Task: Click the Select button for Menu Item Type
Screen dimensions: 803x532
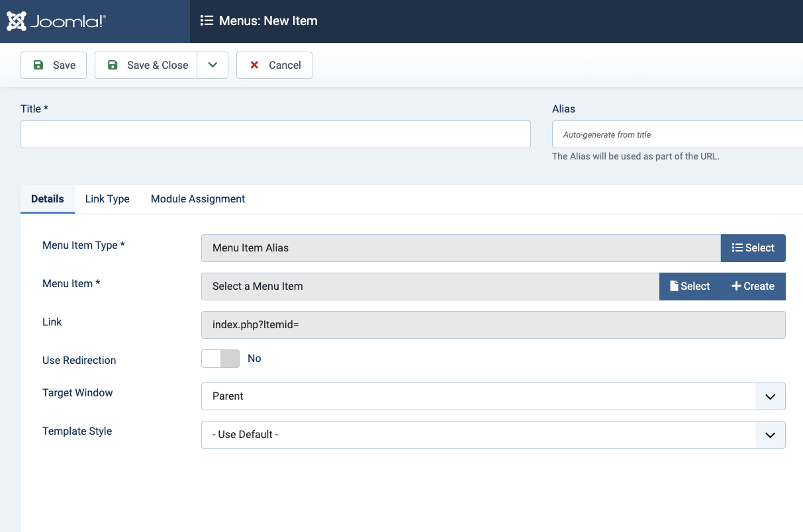Action: (753, 247)
